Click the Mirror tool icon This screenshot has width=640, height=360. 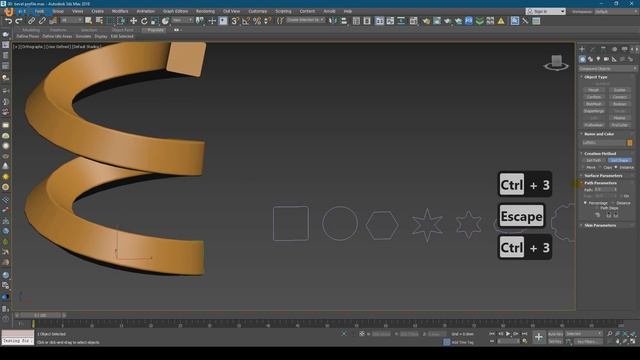[x=333, y=21]
